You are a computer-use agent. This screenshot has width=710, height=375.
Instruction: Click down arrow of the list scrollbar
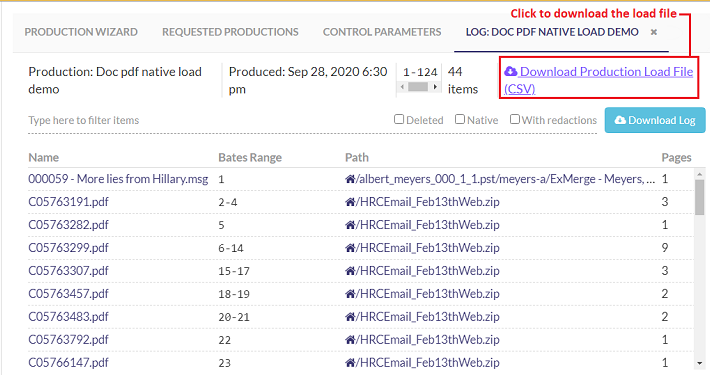coord(700,363)
